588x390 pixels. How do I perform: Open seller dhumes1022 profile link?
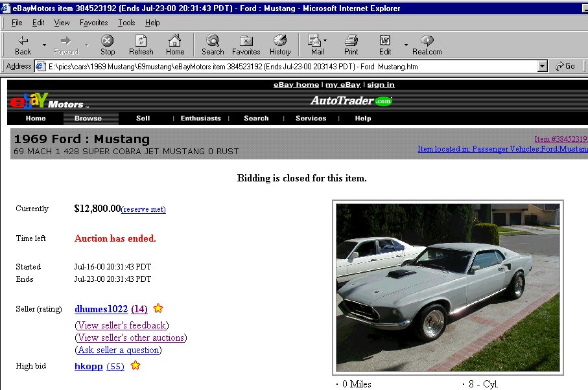click(x=101, y=309)
